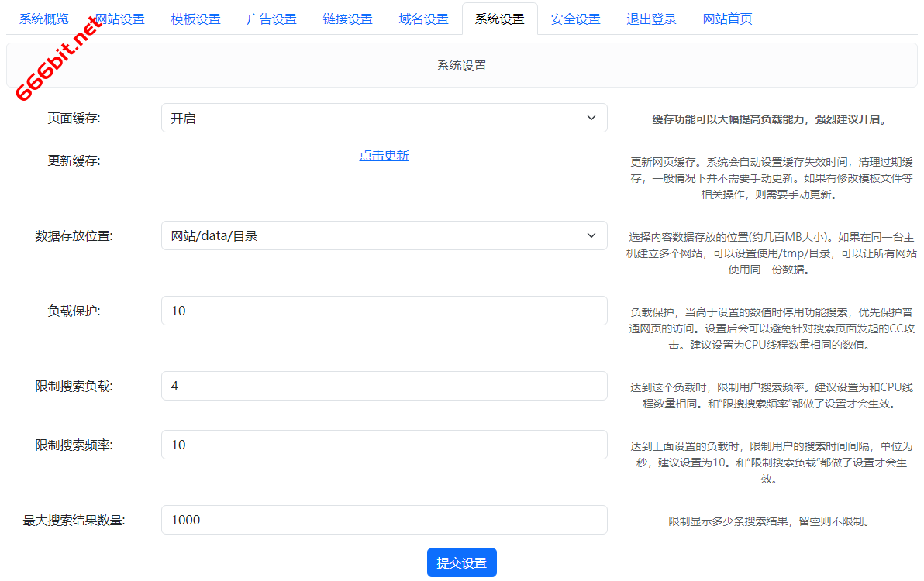This screenshot has width=924, height=581.
Task: Switch to the 模板设置 tab
Action: [x=195, y=18]
